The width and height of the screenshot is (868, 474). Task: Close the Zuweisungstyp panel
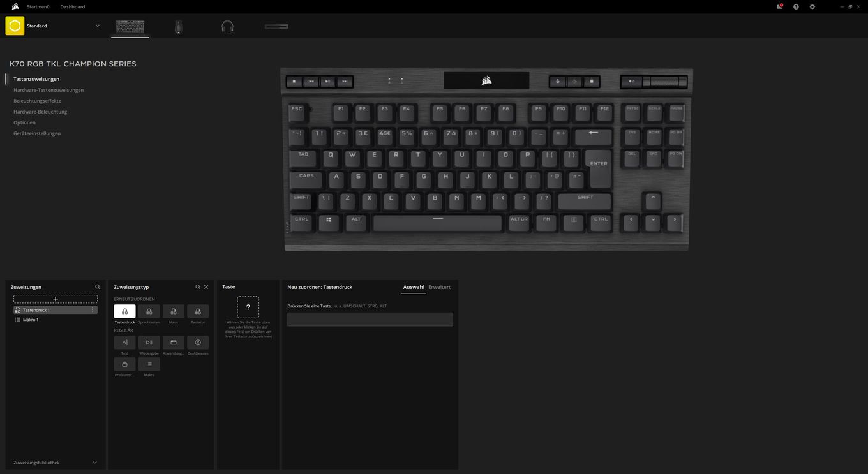[x=206, y=287]
